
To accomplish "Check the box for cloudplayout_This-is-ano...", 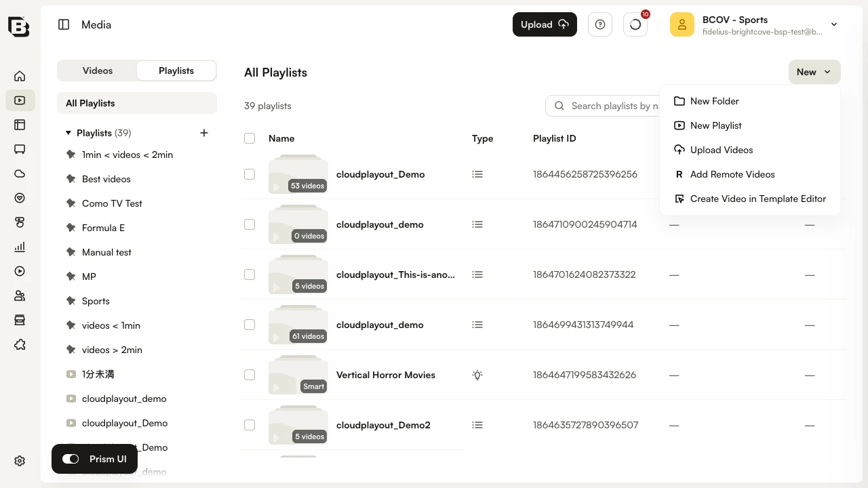I will 250,274.
